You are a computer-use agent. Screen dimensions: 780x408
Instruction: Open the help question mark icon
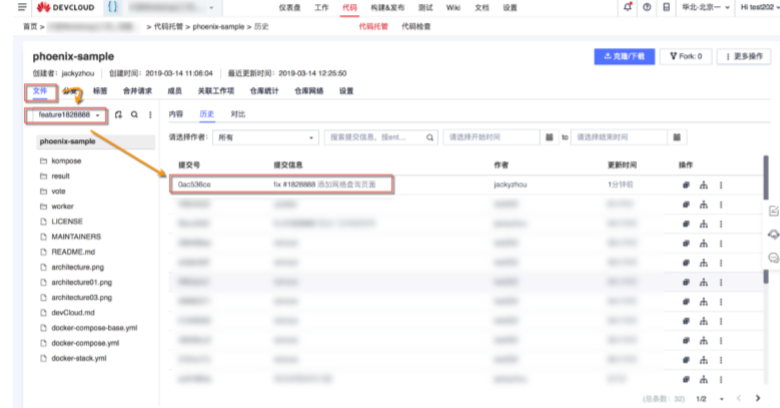click(x=647, y=7)
